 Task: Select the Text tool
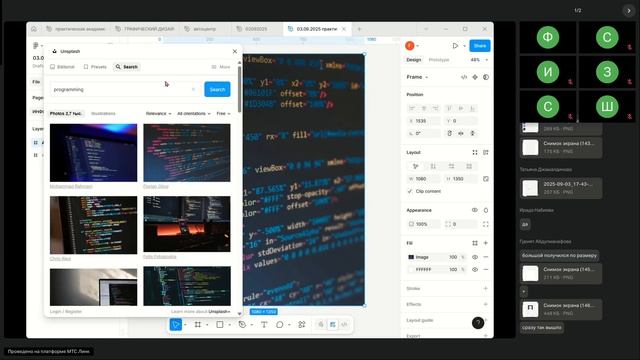(264, 324)
